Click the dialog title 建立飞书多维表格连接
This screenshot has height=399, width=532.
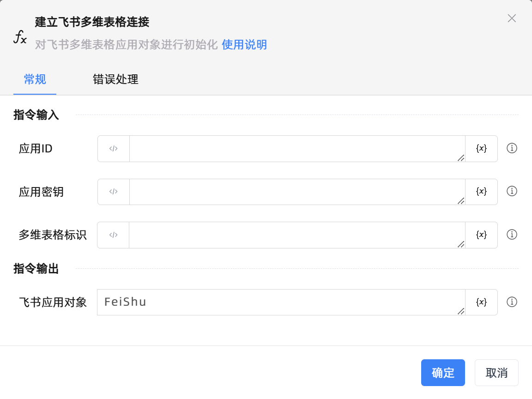click(x=92, y=22)
